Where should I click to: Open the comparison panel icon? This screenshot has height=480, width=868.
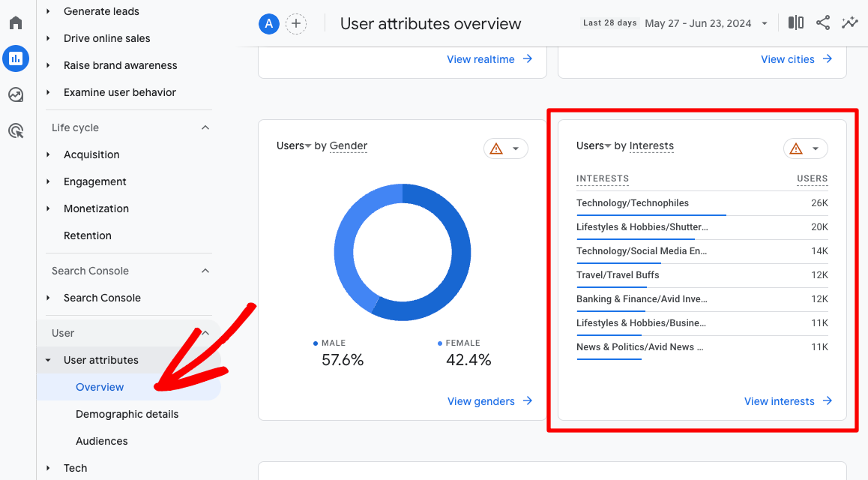click(x=795, y=22)
